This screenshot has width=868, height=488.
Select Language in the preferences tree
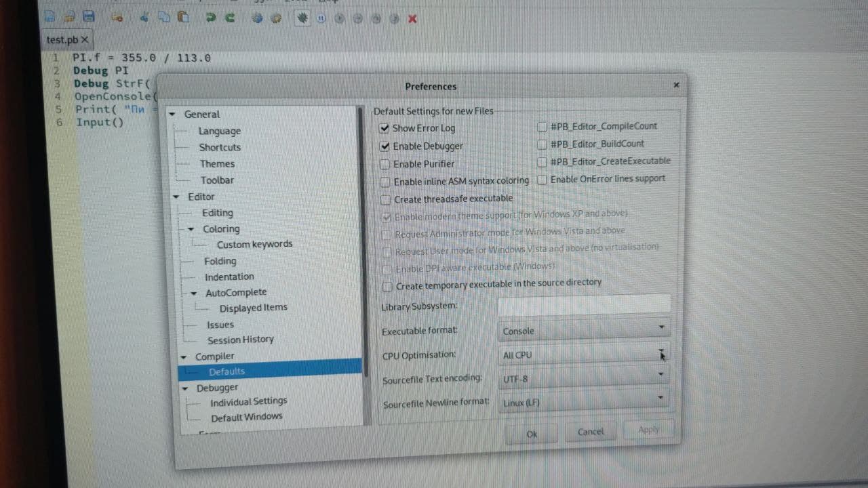click(219, 131)
